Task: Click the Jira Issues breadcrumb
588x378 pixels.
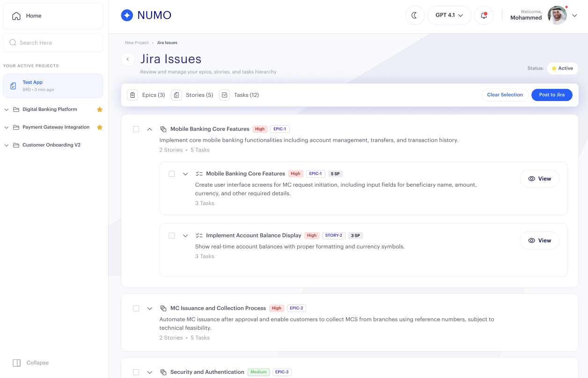Action: [x=167, y=43]
